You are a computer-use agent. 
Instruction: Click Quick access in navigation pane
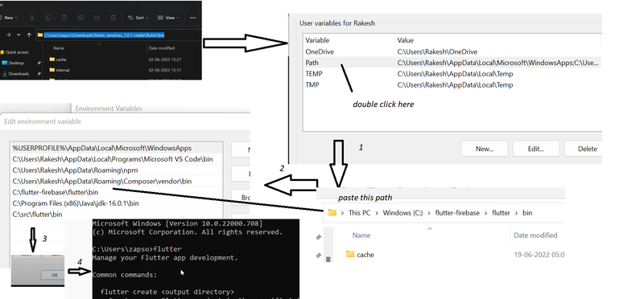17,52
